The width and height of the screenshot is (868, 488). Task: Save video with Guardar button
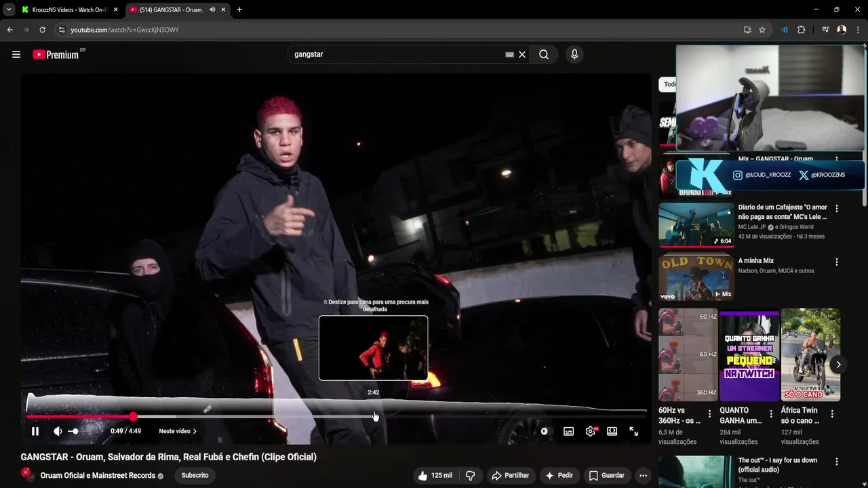[x=606, y=475]
